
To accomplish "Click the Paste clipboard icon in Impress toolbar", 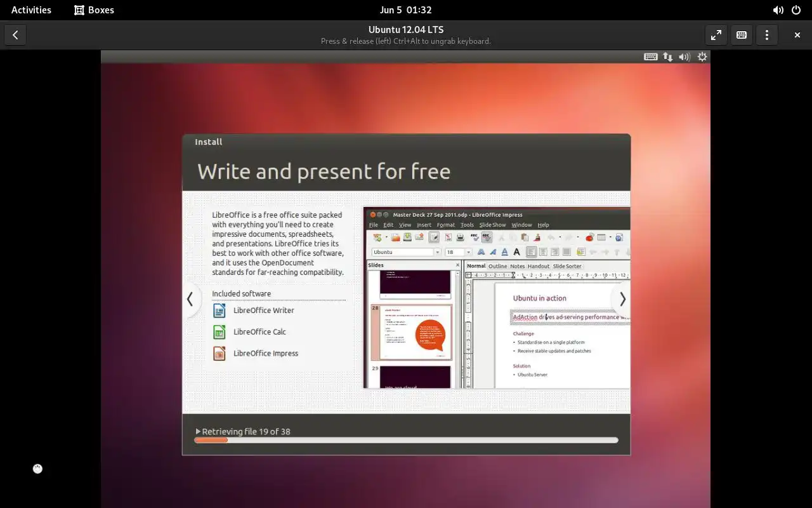I will tap(525, 237).
